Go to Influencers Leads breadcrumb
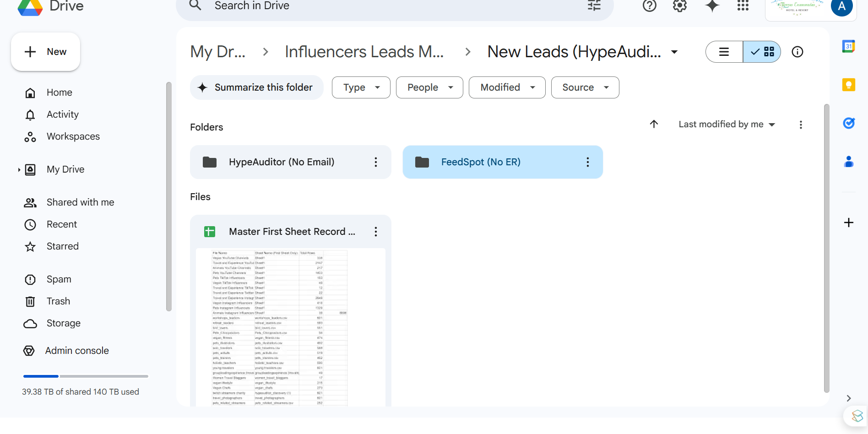The height and width of the screenshot is (434, 868). tap(364, 52)
